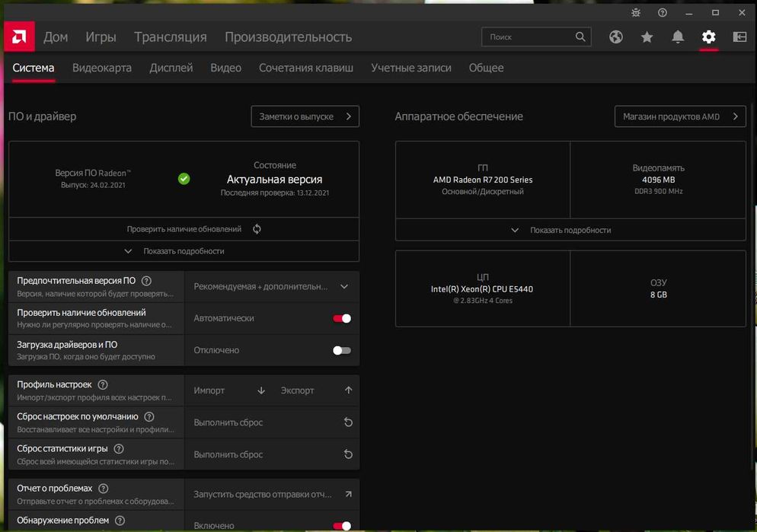
Task: Click Экспорт profile button
Action: [316, 390]
